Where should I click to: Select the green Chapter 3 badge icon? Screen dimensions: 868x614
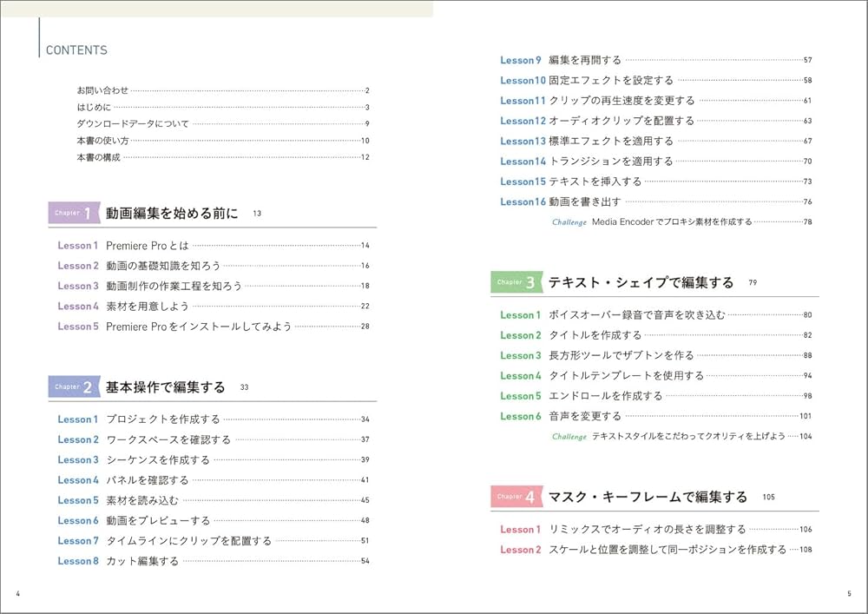[518, 282]
